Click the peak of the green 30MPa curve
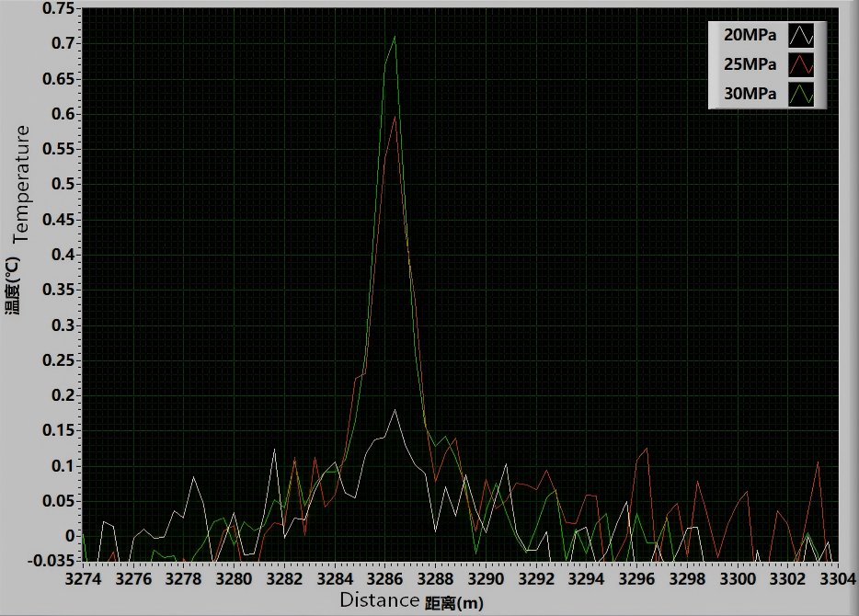Viewport: 859px width, 616px height. 395,37
